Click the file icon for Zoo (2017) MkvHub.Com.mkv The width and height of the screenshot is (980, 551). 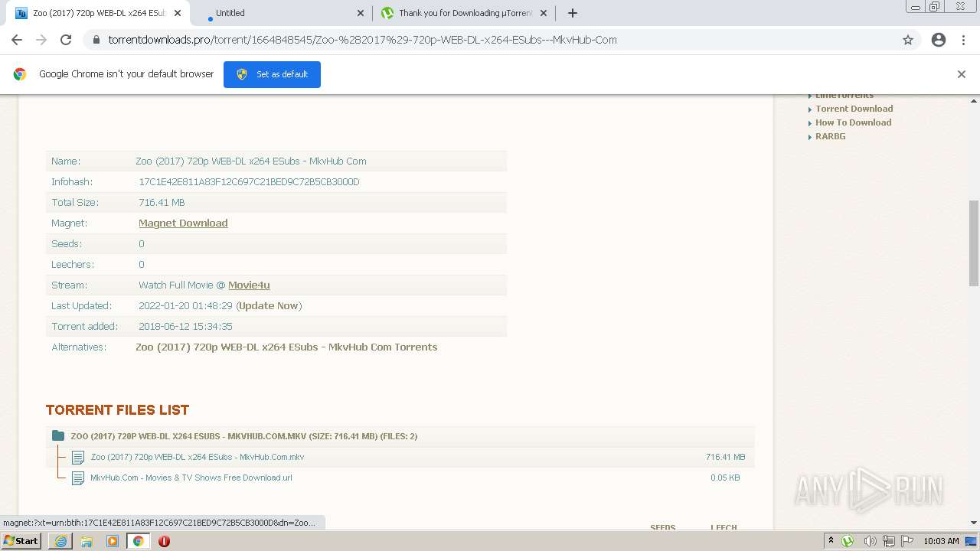[x=78, y=458]
